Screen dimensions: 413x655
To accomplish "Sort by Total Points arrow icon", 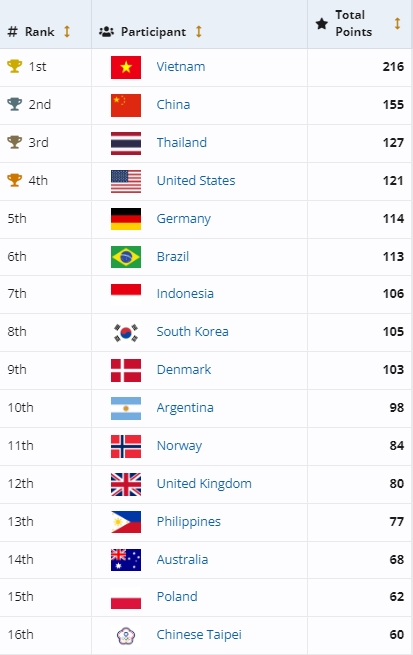I will coord(398,23).
